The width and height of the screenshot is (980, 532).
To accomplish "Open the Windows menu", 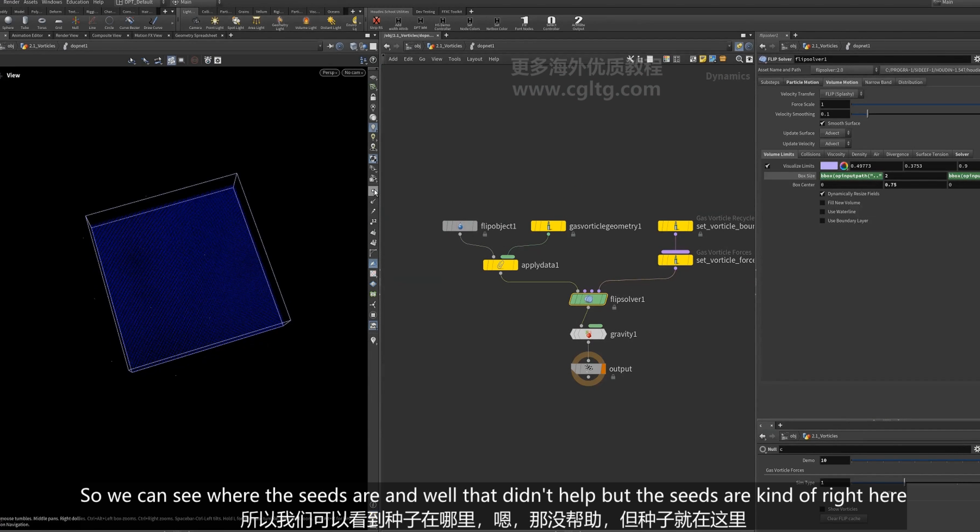I will [x=52, y=2].
